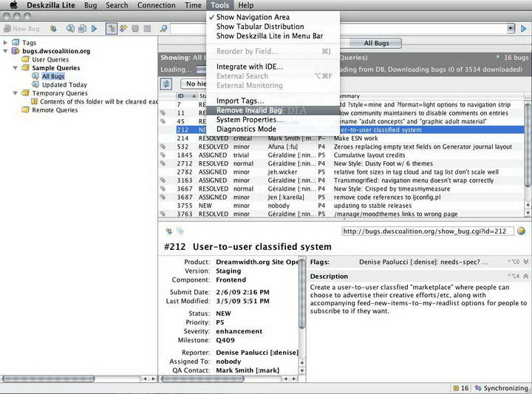Click the blue run query arrow in toolbar
Viewport: 532px width, 394px height.
point(95,29)
